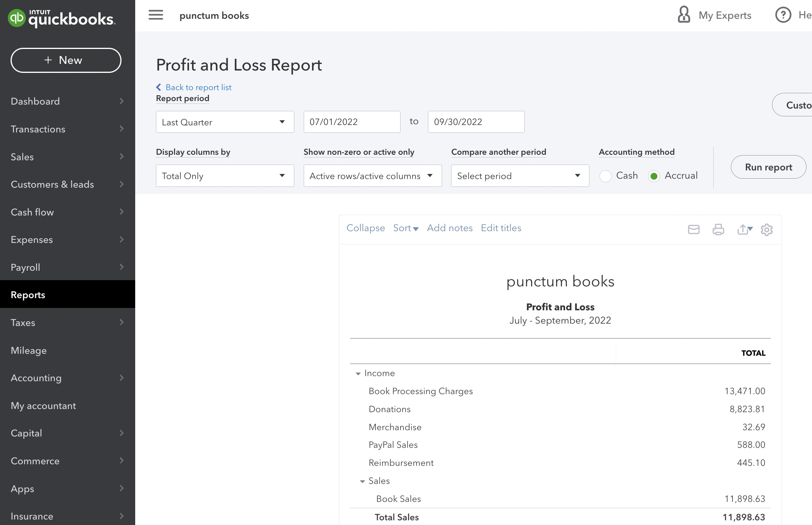Viewport: 812px width, 525px height.
Task: Open the export report icon menu
Action: tap(745, 229)
